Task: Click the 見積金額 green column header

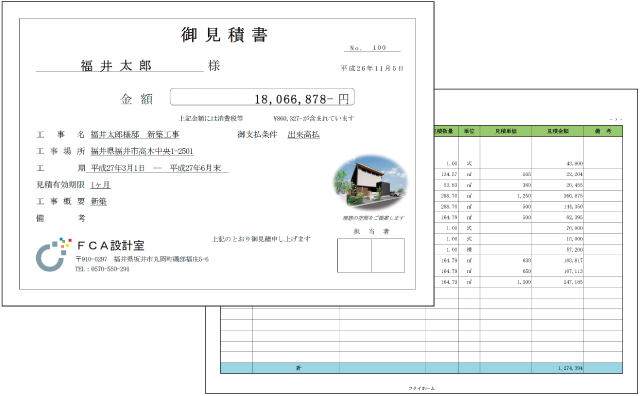Action: point(558,131)
